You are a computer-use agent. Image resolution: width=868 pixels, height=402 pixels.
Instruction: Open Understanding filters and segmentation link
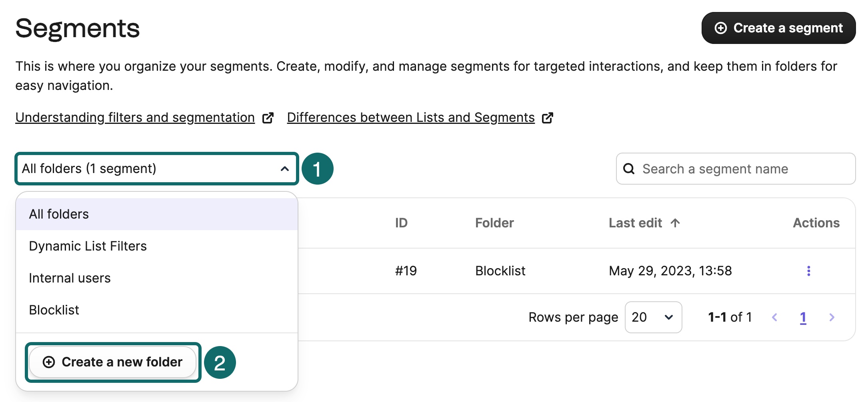tap(135, 117)
